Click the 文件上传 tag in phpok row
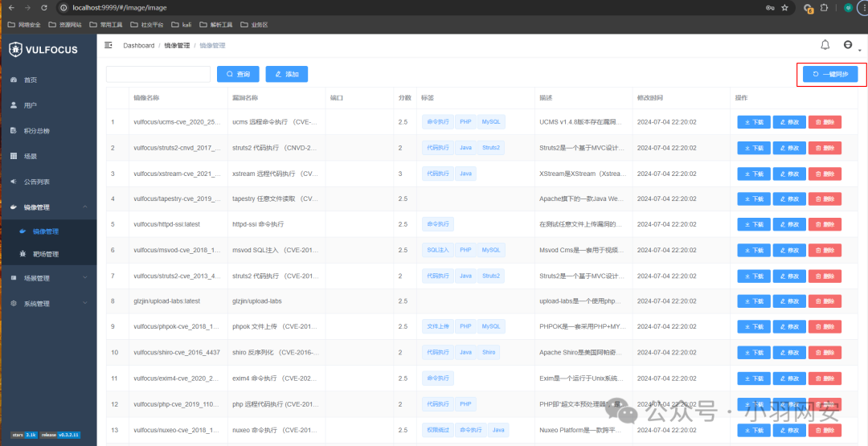The width and height of the screenshot is (868, 446). pyautogui.click(x=438, y=326)
